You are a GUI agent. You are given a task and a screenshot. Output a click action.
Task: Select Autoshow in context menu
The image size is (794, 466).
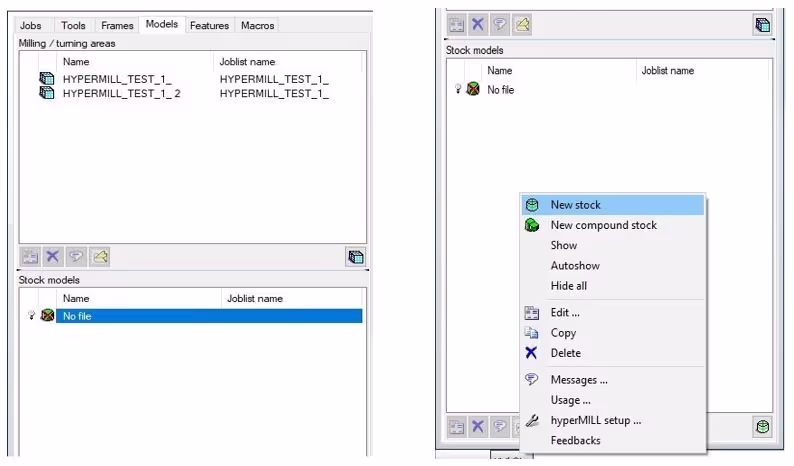pyautogui.click(x=613, y=265)
